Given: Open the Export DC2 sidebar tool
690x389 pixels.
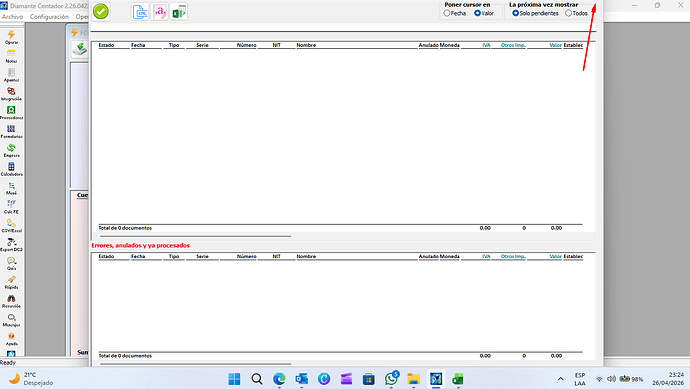Looking at the screenshot, I should 11,245.
